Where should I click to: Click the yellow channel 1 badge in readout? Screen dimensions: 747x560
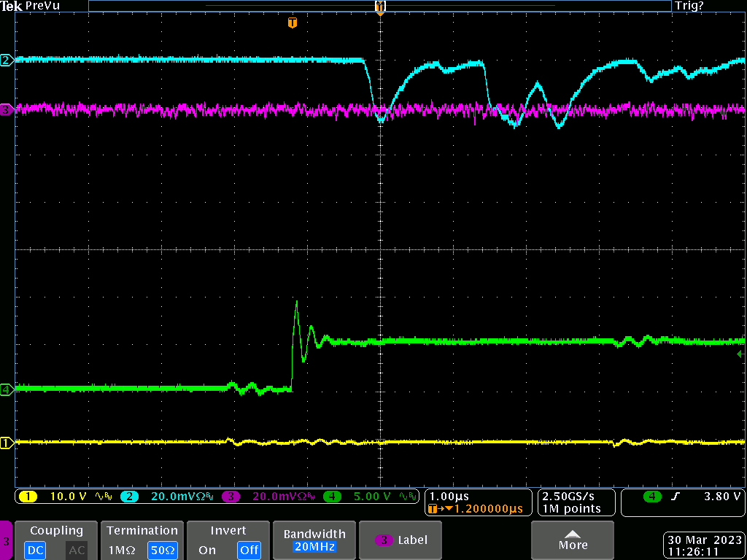coord(28,497)
